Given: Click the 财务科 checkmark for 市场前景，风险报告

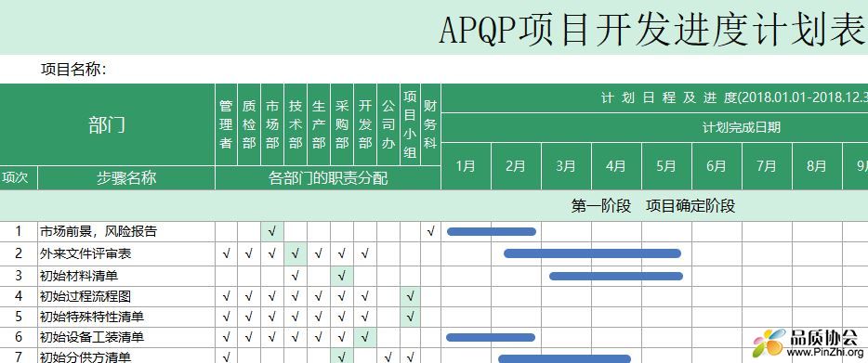Looking at the screenshot, I should [x=430, y=232].
